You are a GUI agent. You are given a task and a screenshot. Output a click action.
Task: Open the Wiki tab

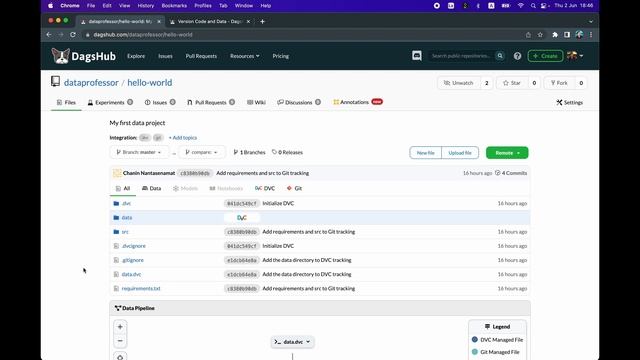click(256, 102)
